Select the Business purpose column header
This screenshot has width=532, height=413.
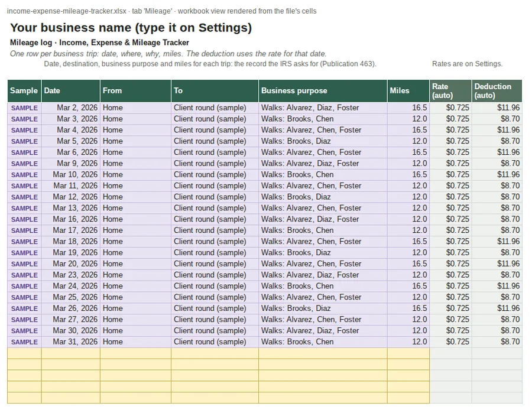tap(323, 91)
